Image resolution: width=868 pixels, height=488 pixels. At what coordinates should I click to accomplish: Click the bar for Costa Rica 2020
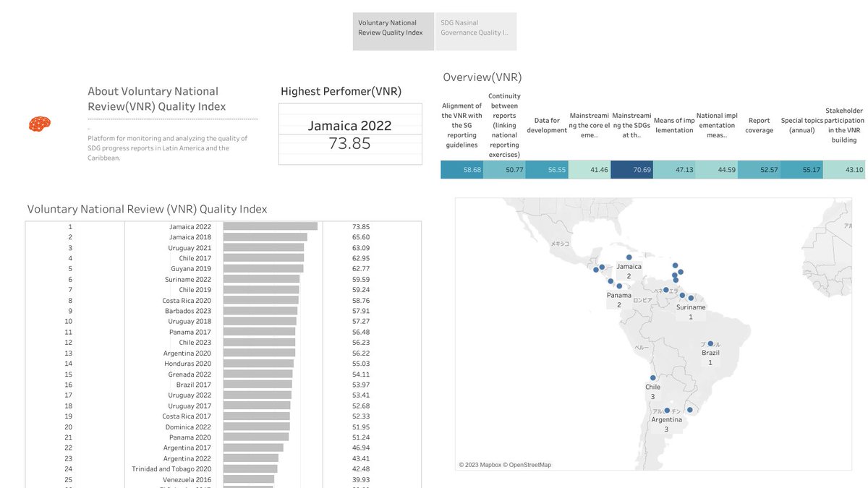click(x=261, y=300)
